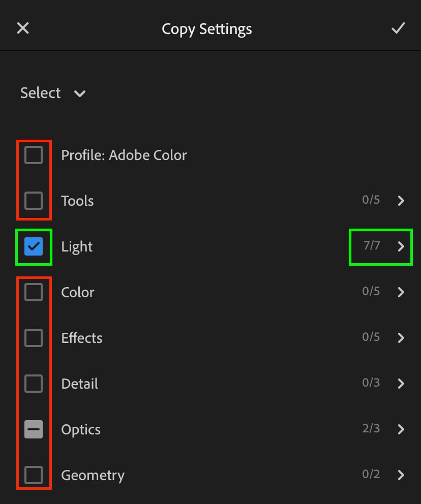Click the Geometry row label
The image size is (421, 504).
pos(93,476)
